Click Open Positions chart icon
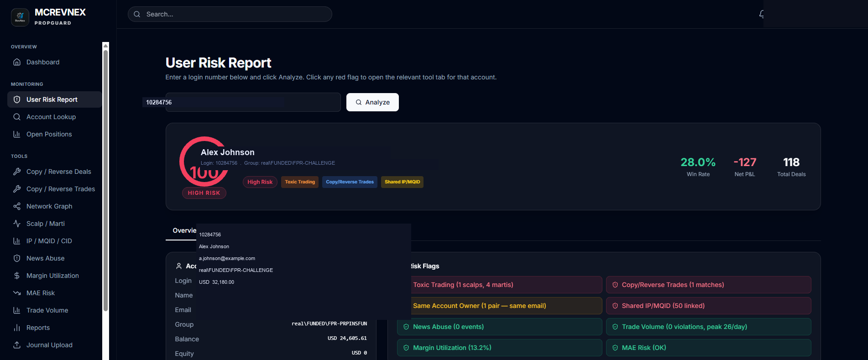 [17, 134]
